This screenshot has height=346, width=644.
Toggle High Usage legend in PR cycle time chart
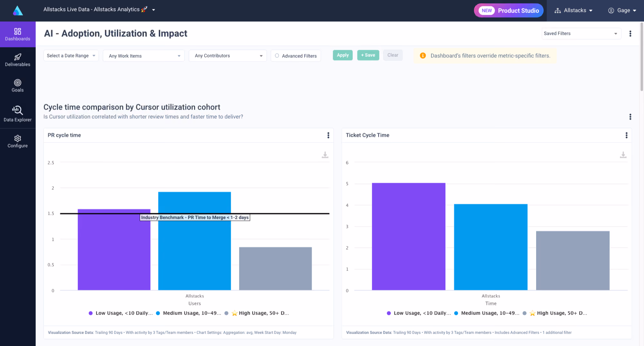[x=257, y=313]
